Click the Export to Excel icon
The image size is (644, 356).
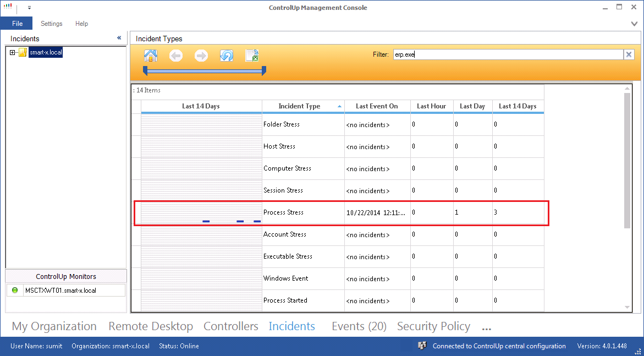[252, 56]
